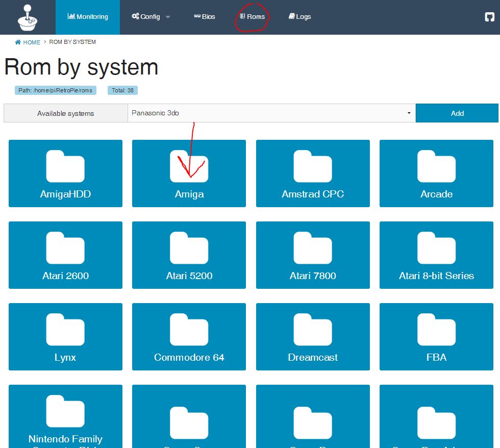Open the AmigaHDD folder icon

(x=65, y=166)
